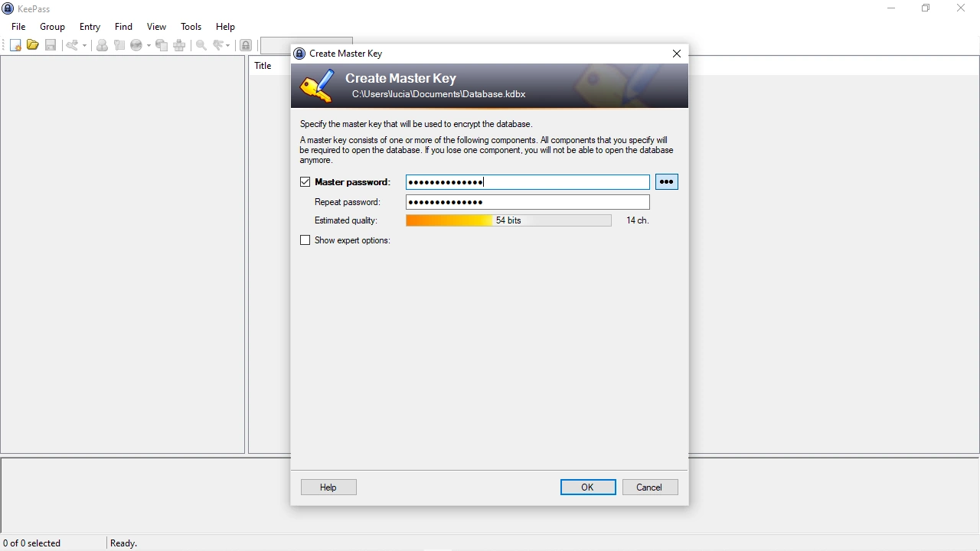Open the Tools menu
The width and height of the screenshot is (980, 551).
[x=191, y=26]
